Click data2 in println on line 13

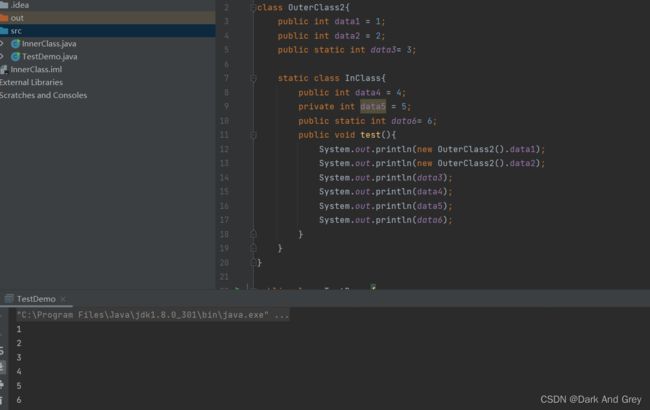tap(522, 163)
